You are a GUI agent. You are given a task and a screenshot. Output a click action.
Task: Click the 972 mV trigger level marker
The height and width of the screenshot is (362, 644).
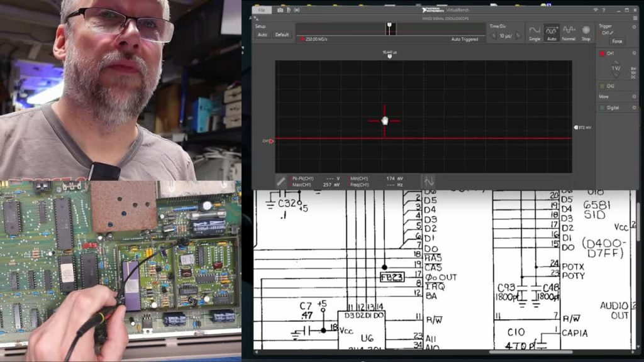(x=582, y=128)
